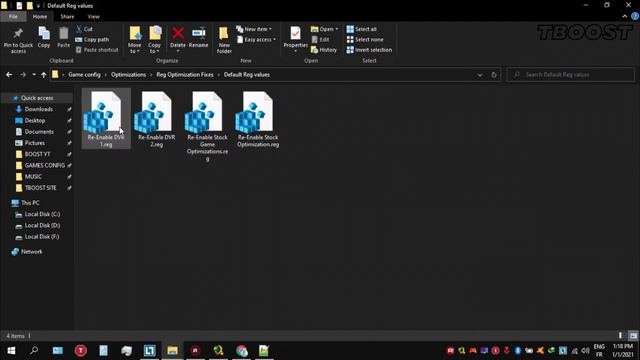The image size is (640, 360).
Task: Copy path of selected file
Action: point(92,40)
